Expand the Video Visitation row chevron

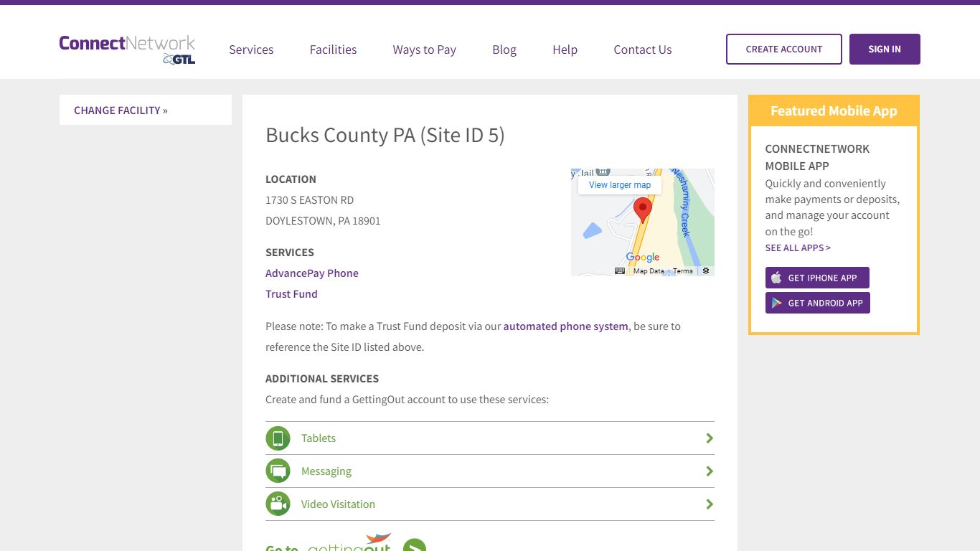pos(710,504)
